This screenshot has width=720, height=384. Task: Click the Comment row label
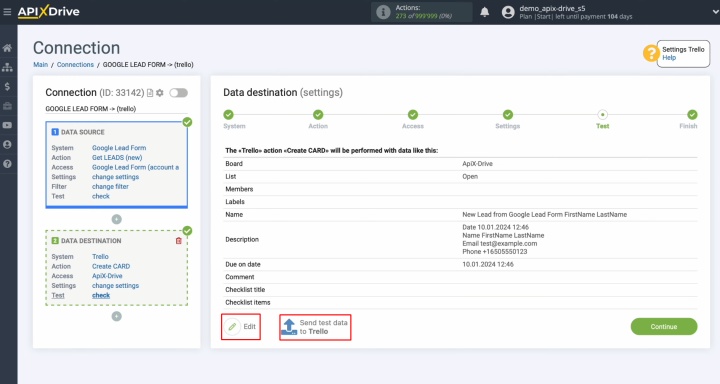pyautogui.click(x=239, y=277)
